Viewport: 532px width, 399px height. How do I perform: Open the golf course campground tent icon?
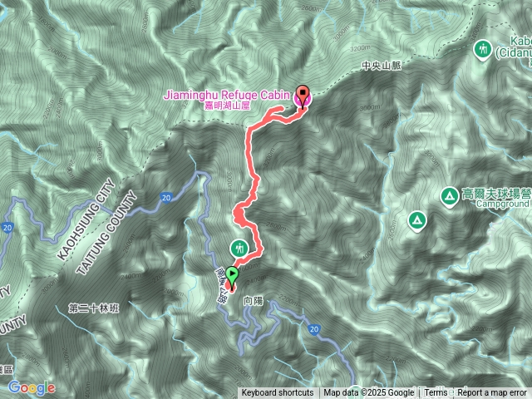coord(450,197)
